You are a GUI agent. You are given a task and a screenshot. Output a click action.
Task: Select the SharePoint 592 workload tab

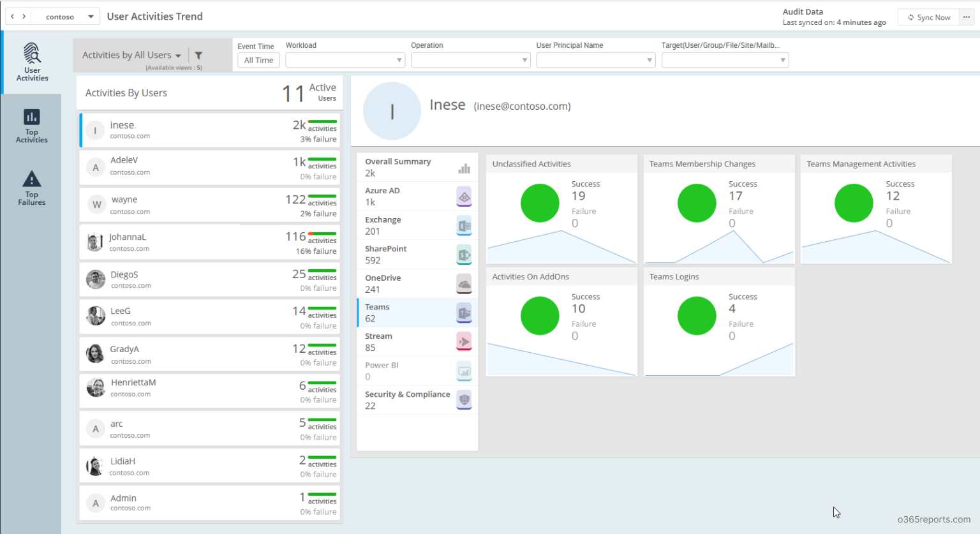tap(417, 255)
